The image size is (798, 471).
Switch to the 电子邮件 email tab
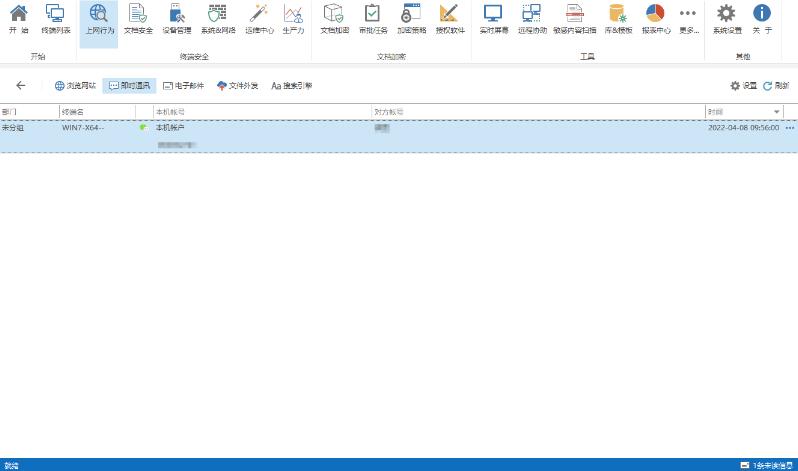click(x=183, y=86)
